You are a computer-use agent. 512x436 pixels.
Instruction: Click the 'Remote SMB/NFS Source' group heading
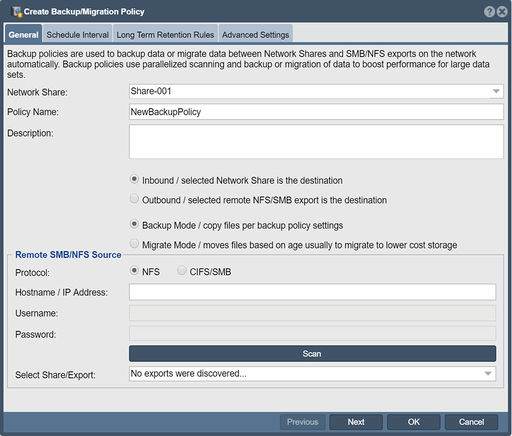tap(68, 255)
